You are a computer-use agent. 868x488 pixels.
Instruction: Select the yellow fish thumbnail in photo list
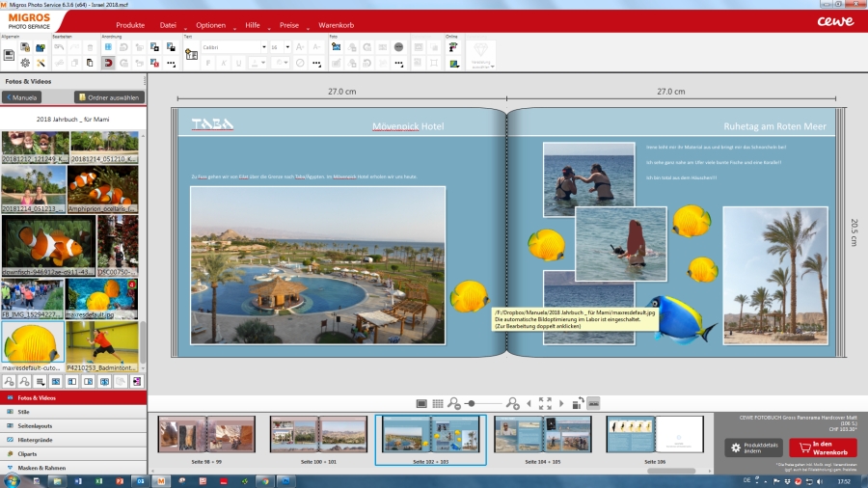click(33, 342)
